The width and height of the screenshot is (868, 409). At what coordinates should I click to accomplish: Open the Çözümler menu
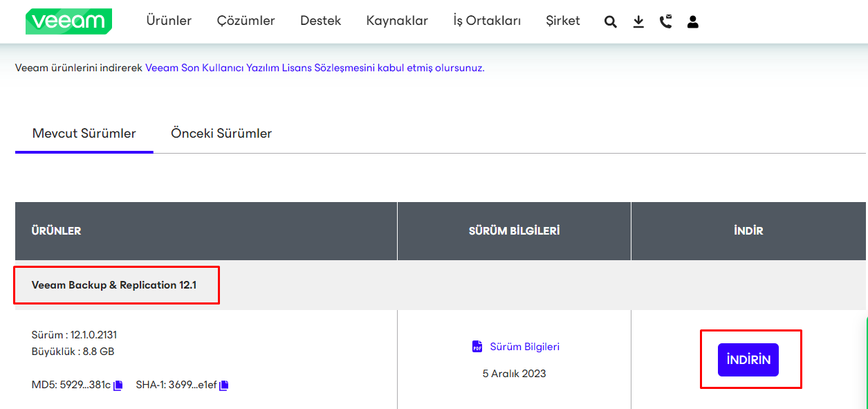(246, 21)
